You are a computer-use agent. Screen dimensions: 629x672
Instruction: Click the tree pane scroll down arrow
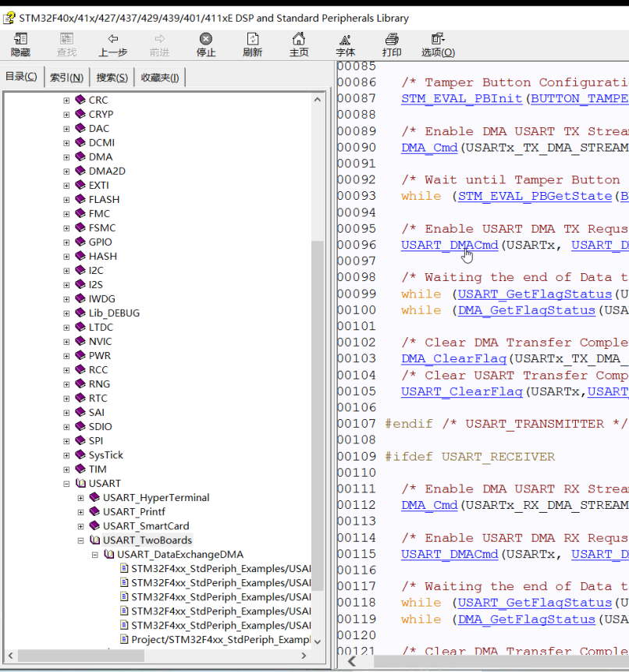click(318, 642)
